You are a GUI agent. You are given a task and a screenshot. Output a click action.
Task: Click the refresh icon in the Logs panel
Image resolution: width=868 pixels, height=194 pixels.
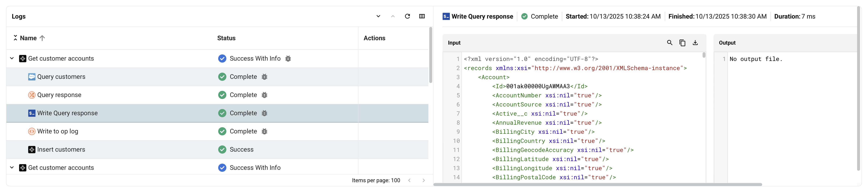(408, 16)
